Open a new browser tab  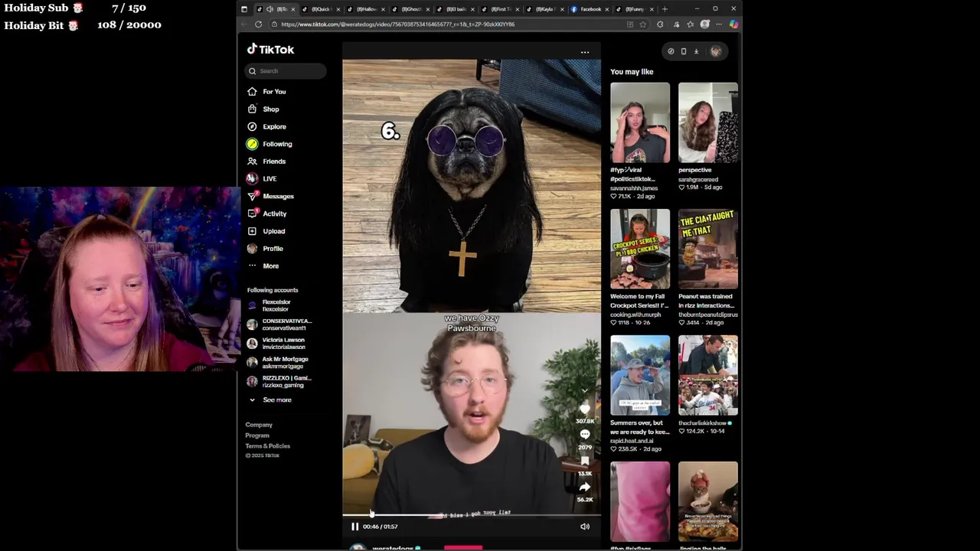pos(665,9)
